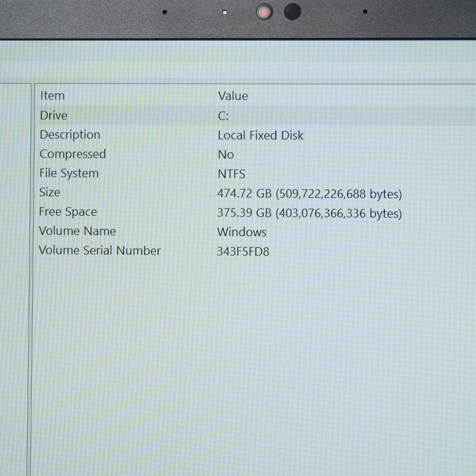Select the Local Fixed Disk value
476x476 pixels.
click(261, 135)
